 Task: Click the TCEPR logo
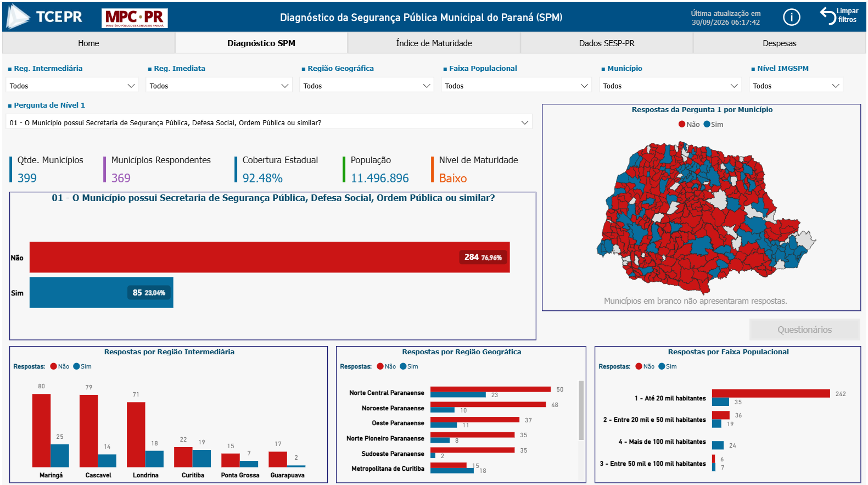(x=44, y=17)
